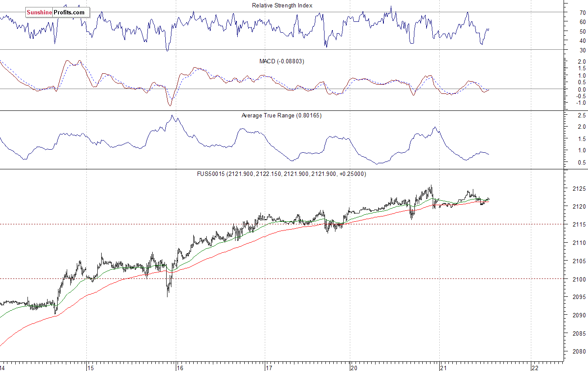Click date axis label 21
The width and height of the screenshot is (588, 371).
pyautogui.click(x=444, y=368)
